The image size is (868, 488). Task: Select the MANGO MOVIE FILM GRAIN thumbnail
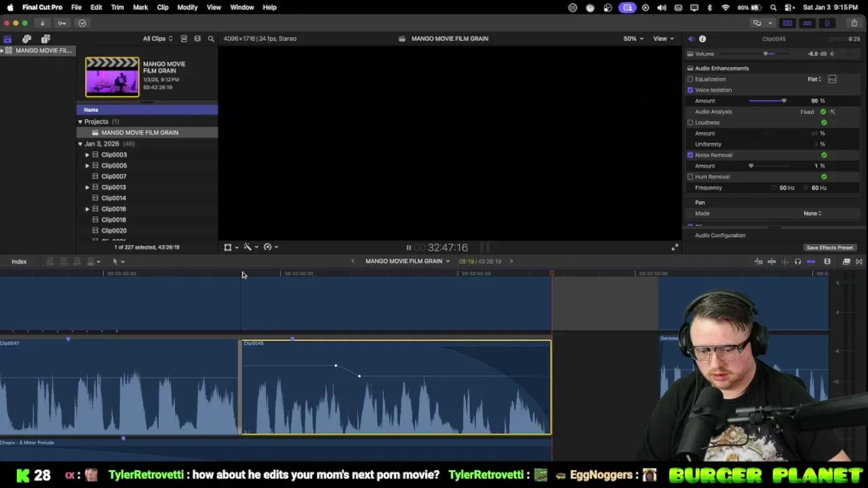click(112, 77)
